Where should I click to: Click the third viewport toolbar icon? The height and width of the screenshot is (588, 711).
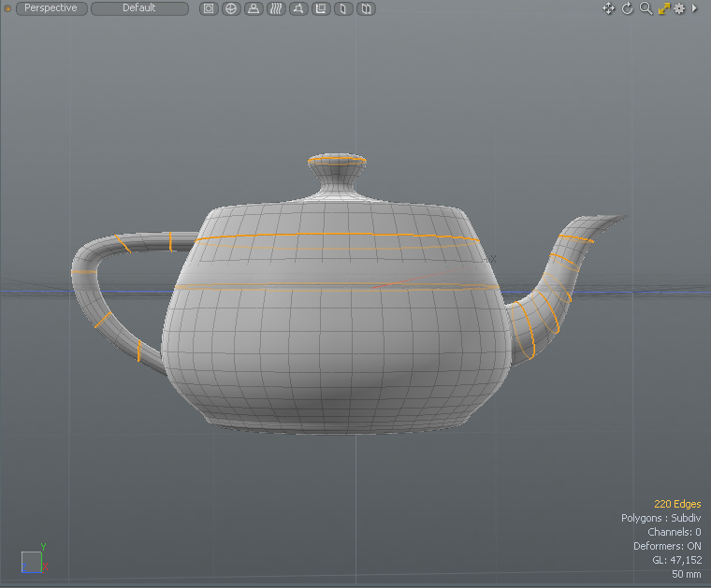[254, 8]
